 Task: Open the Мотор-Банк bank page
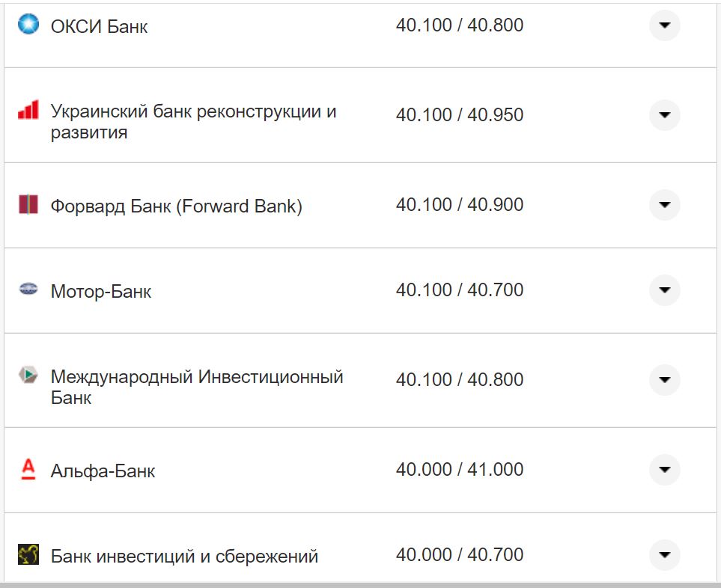[101, 291]
